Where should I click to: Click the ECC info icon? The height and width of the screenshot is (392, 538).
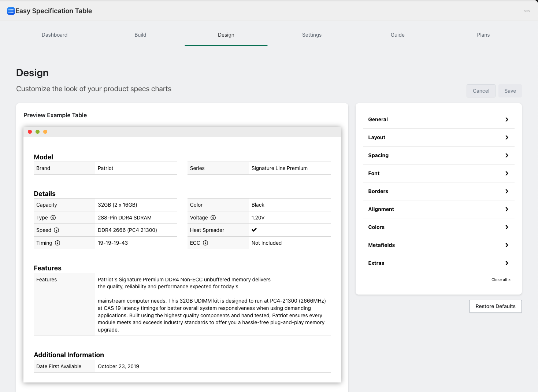click(x=205, y=243)
